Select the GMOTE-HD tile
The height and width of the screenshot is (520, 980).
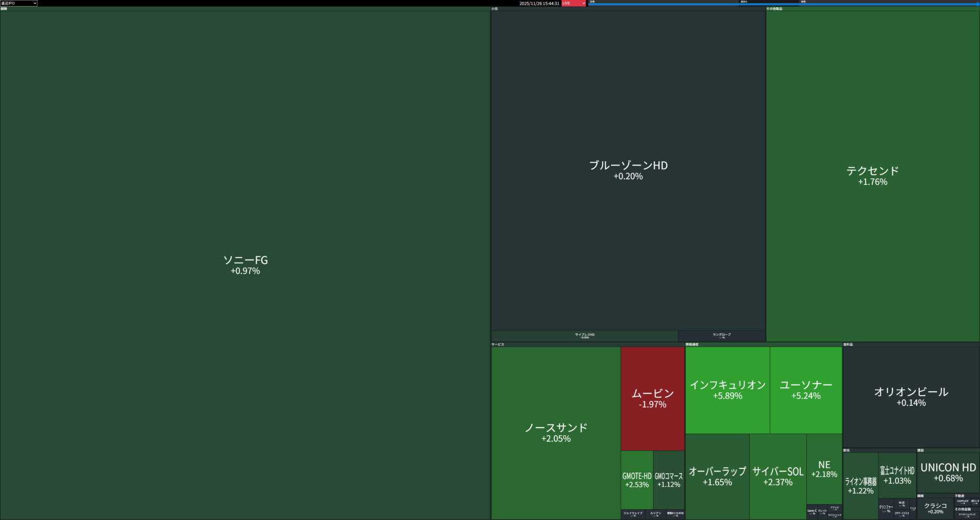pos(636,480)
